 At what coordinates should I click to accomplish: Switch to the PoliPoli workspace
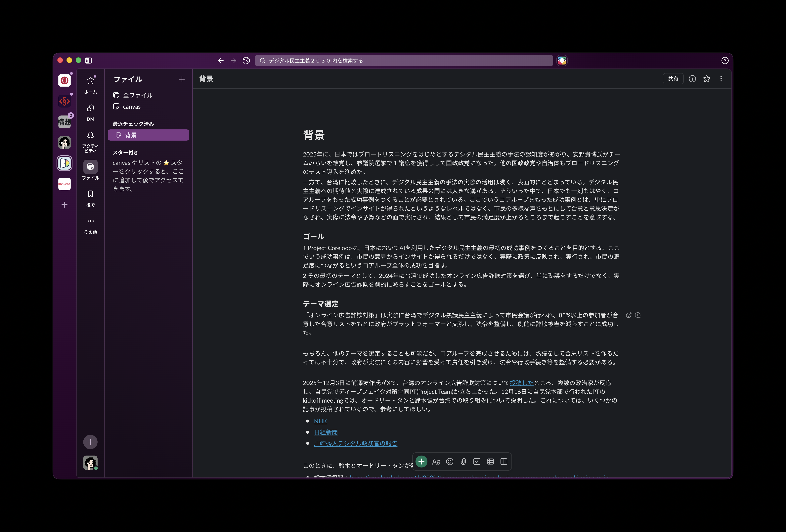tap(64, 184)
